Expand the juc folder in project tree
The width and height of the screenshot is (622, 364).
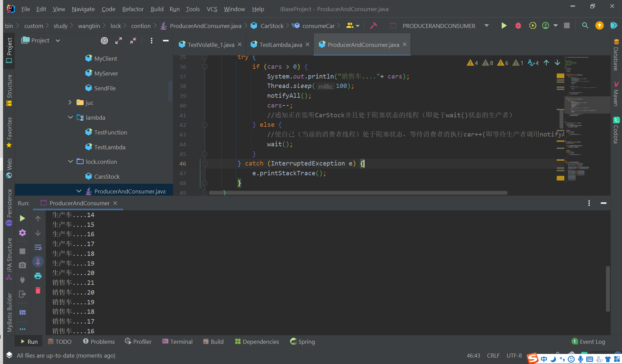pyautogui.click(x=70, y=102)
